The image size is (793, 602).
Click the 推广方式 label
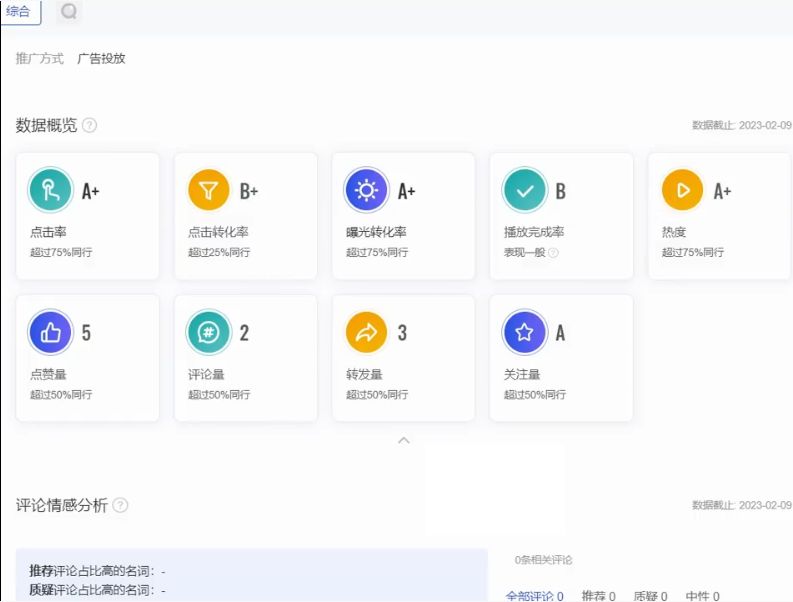point(39,58)
